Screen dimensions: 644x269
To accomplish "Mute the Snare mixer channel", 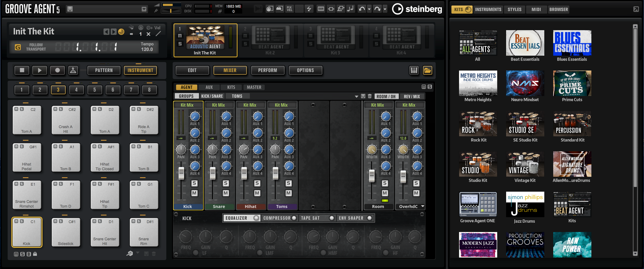I will (226, 193).
